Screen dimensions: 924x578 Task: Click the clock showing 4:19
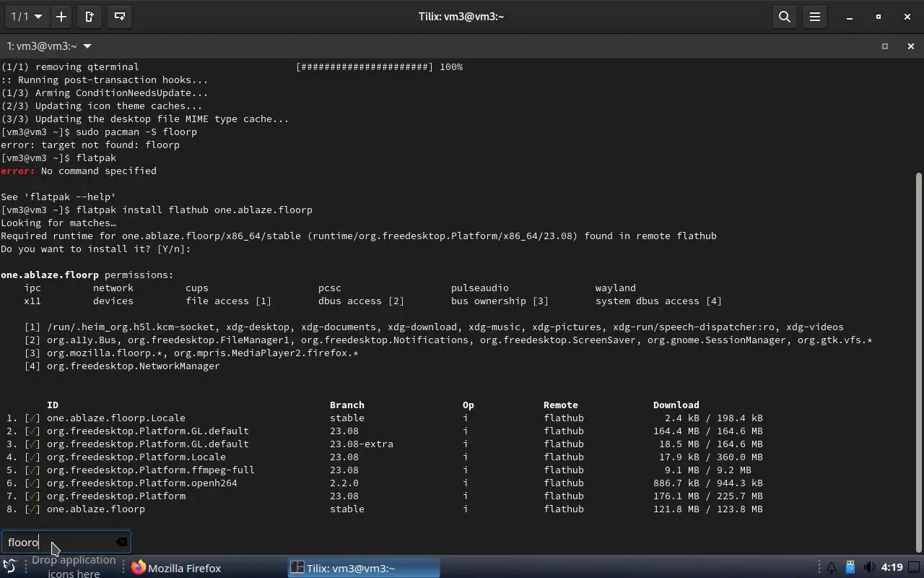[x=892, y=568]
